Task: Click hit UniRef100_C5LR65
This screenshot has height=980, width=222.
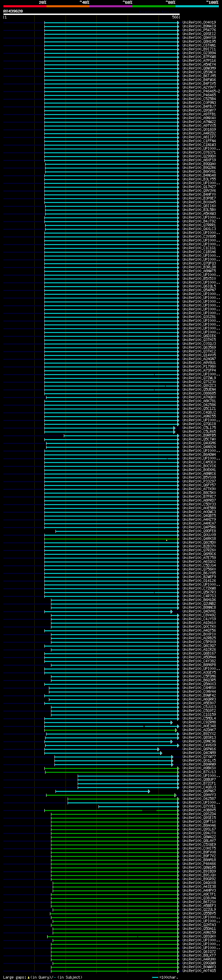Action: click(x=199, y=431)
